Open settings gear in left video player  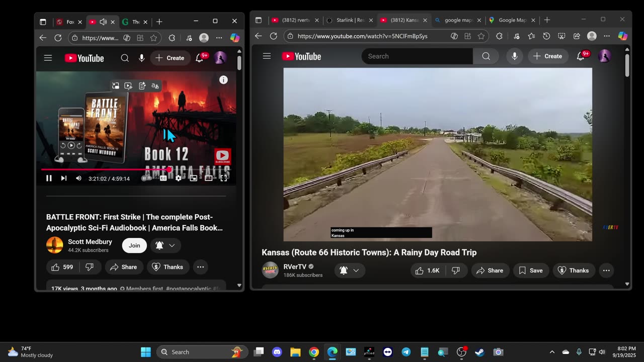(178, 178)
